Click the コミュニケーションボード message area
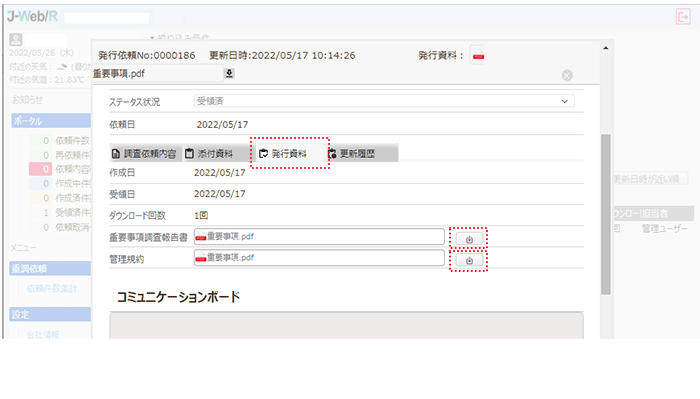This screenshot has width=700, height=399. click(x=346, y=326)
